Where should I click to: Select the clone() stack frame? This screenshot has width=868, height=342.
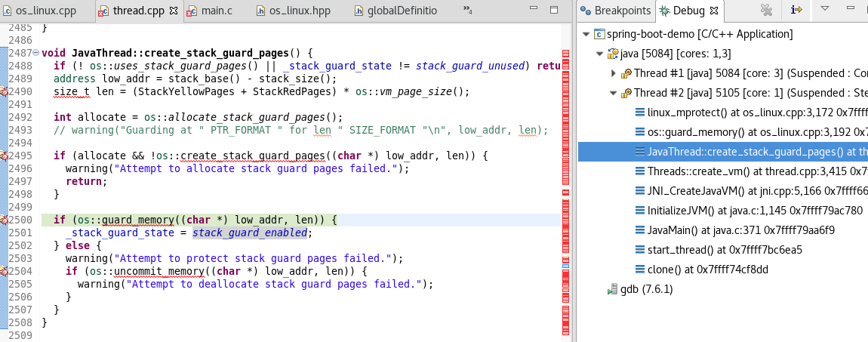707,269
